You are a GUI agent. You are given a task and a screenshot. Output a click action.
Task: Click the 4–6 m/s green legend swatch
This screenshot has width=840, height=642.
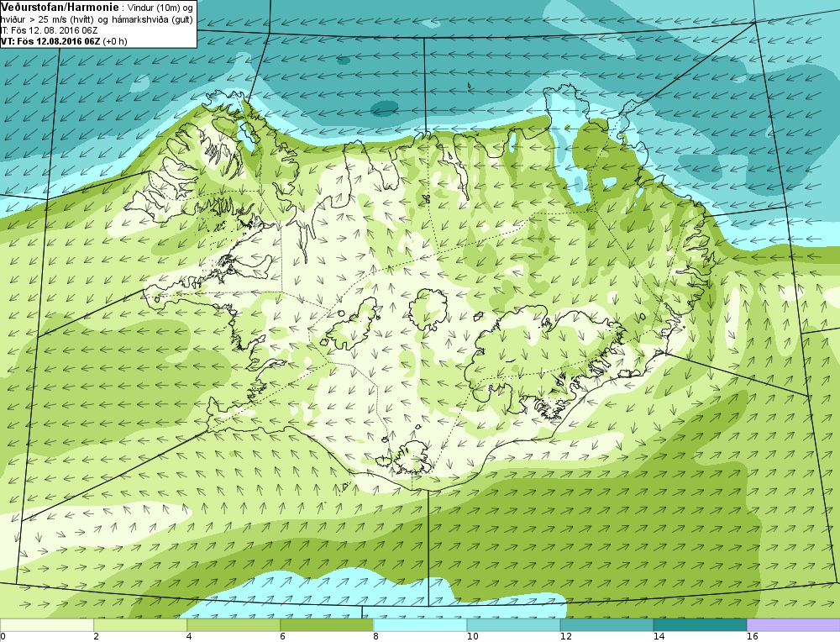click(234, 625)
